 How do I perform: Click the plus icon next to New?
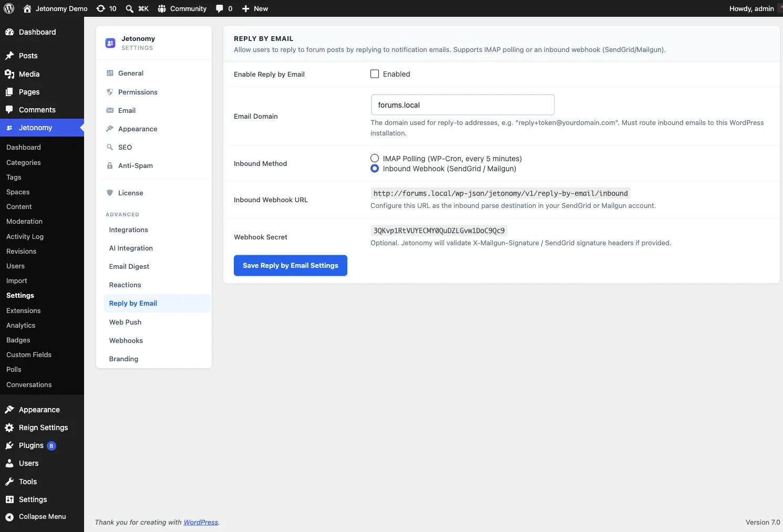[245, 8]
